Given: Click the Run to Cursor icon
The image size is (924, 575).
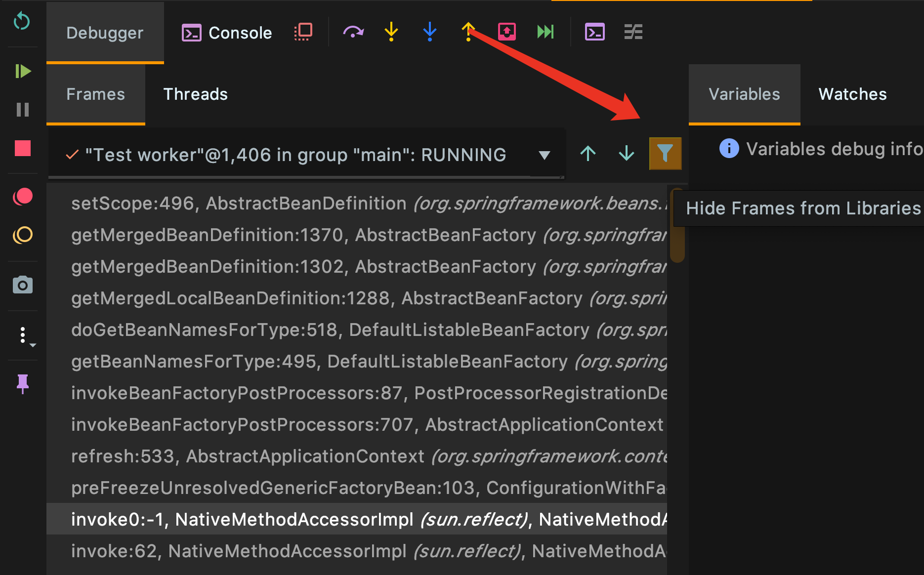Looking at the screenshot, I should [x=546, y=32].
